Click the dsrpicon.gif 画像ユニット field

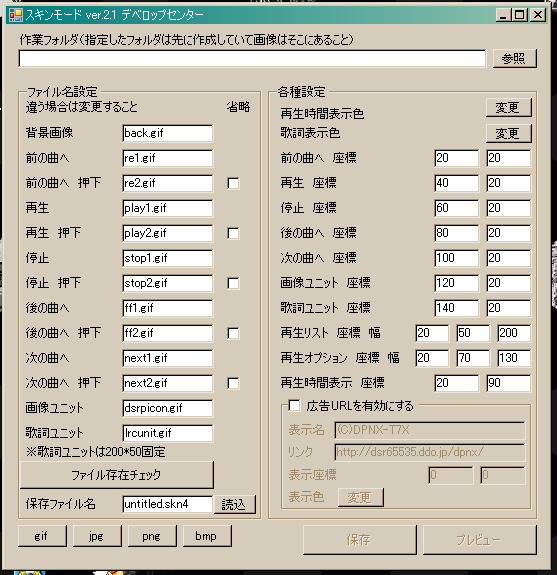click(168, 408)
